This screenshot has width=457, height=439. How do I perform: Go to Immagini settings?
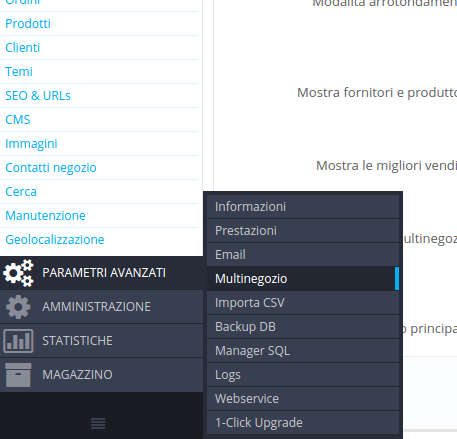pyautogui.click(x=31, y=144)
